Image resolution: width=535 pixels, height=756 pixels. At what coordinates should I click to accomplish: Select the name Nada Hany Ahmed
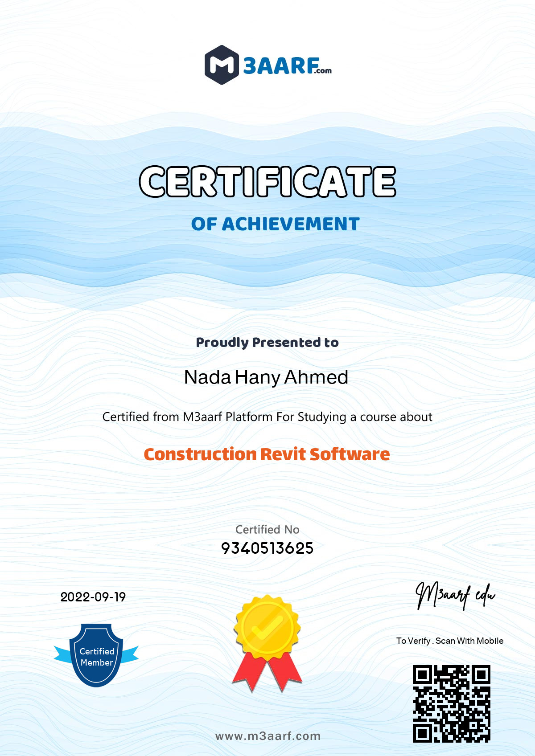pos(266,377)
